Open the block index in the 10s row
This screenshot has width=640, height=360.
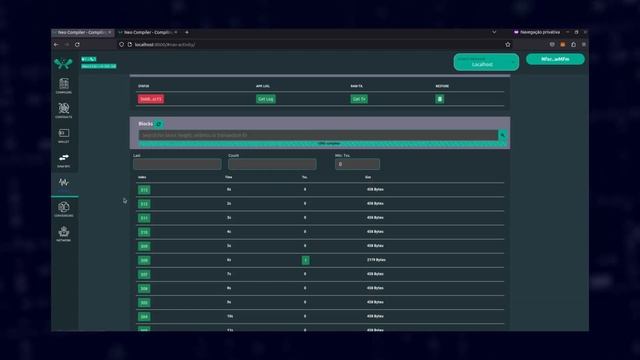tap(144, 317)
